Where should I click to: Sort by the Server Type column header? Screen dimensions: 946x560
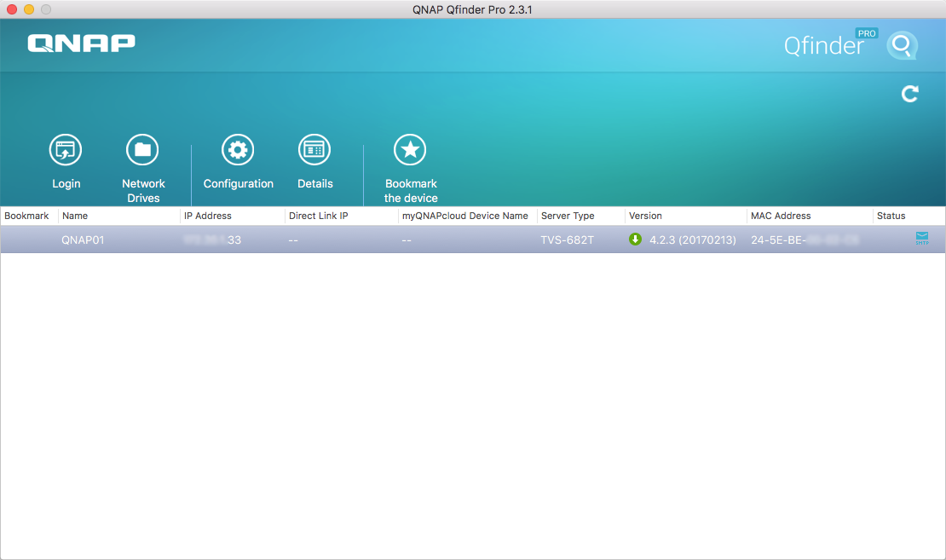(568, 216)
